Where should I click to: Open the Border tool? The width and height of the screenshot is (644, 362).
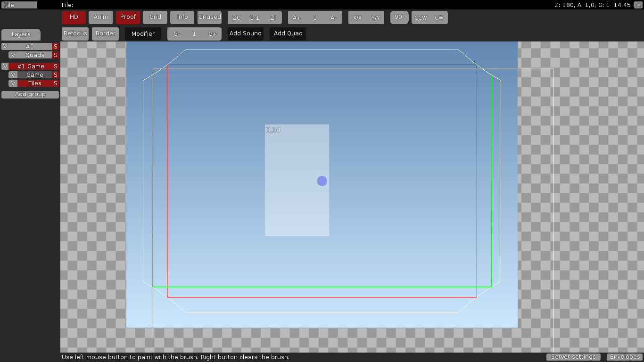[105, 33]
